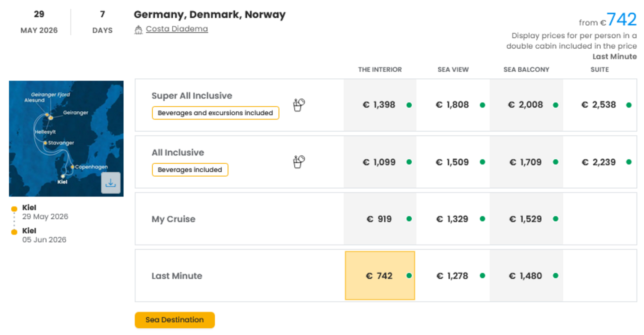Select All Inclusive Sea View €1,509

[452, 162]
